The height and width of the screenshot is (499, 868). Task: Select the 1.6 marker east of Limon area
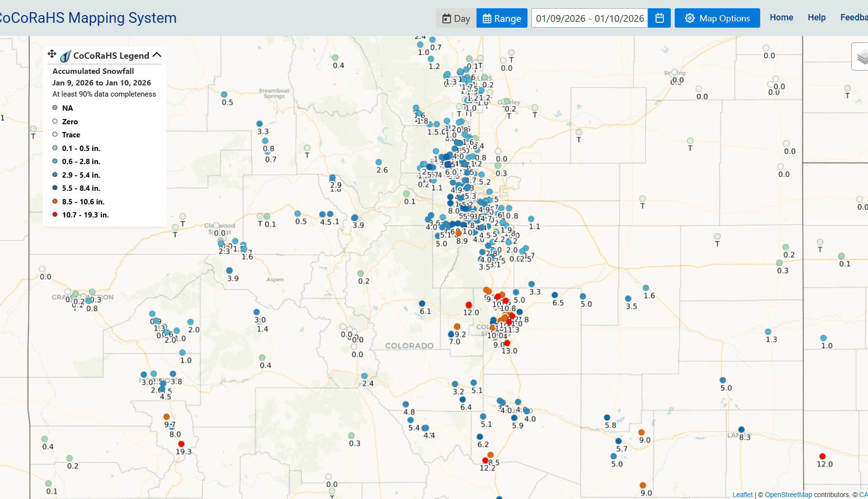[x=646, y=288]
